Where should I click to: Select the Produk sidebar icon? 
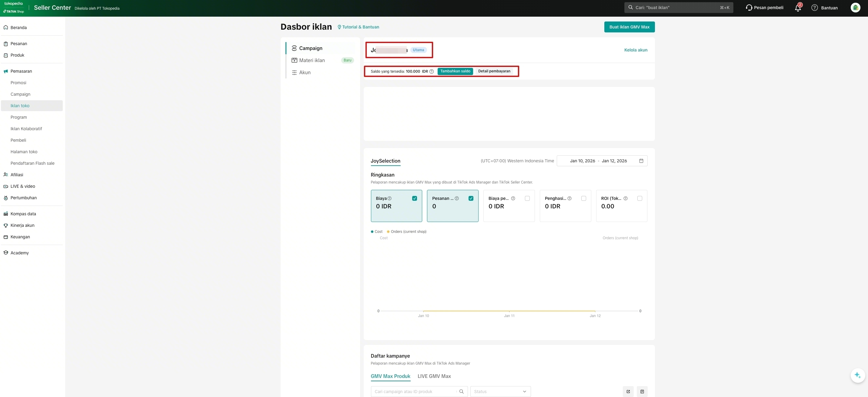click(6, 55)
